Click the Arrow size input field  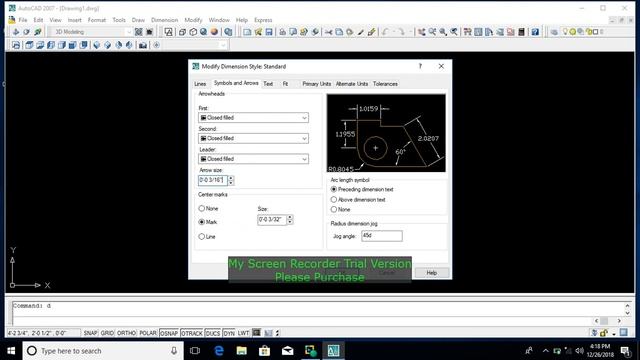pos(213,180)
